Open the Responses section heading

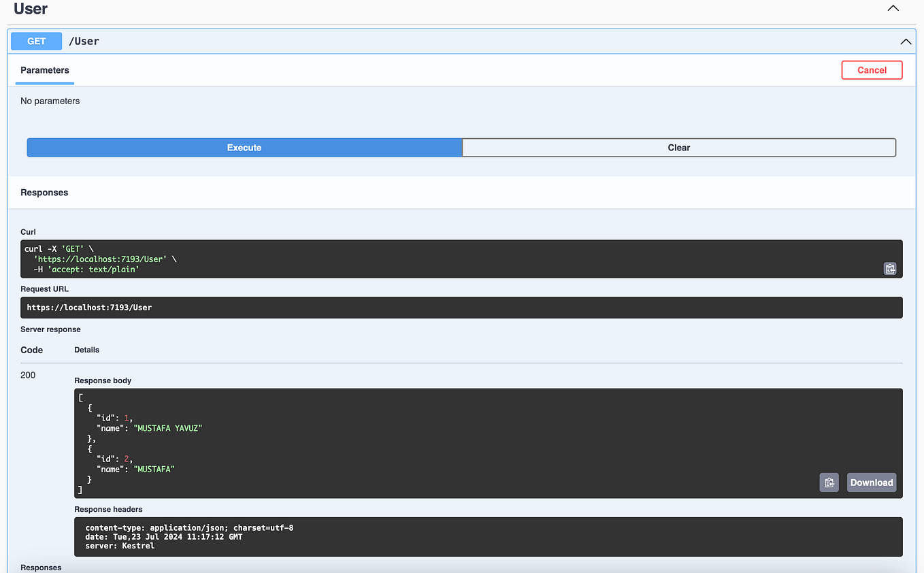point(44,192)
